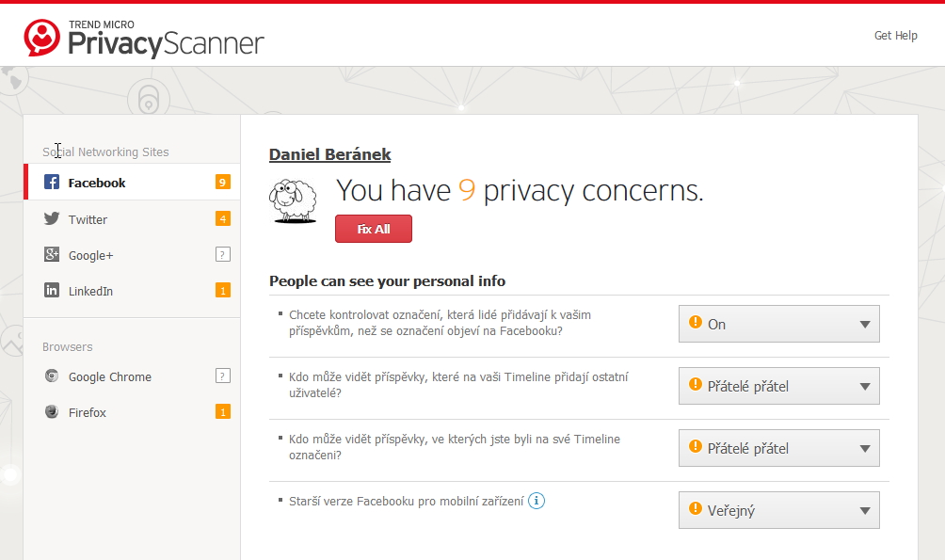Click the Twitter bird icon
The height and width of the screenshot is (560, 945).
click(53, 219)
